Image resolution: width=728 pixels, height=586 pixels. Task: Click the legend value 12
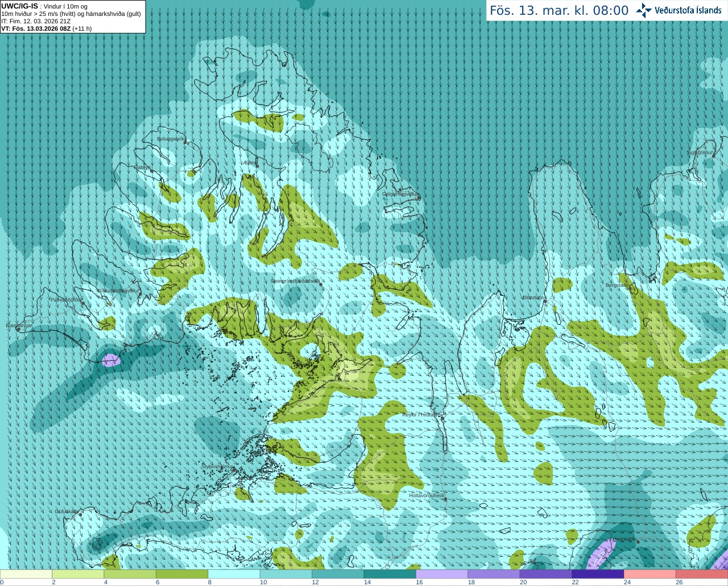point(315,582)
